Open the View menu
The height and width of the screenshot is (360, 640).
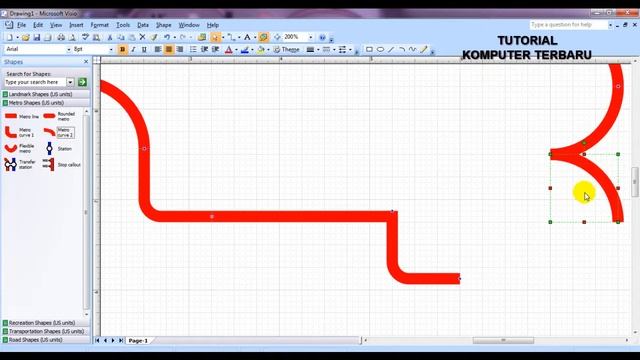click(x=56, y=25)
